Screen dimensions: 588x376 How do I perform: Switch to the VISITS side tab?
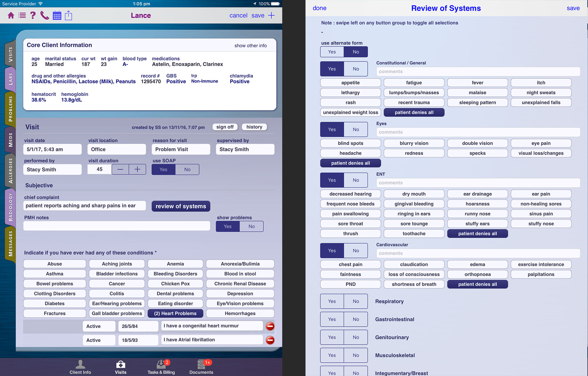click(10, 54)
